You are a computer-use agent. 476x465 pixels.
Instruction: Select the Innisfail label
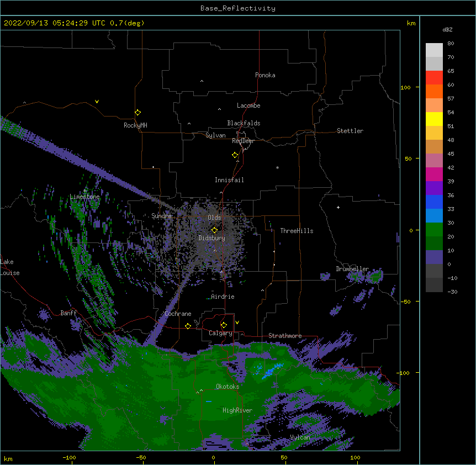point(229,180)
